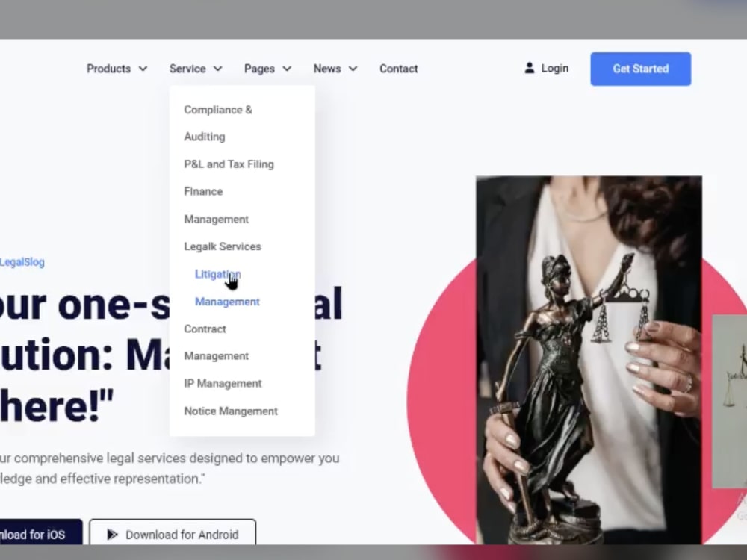This screenshot has height=560, width=747.
Task: Open Legalk Services item
Action: tap(223, 246)
